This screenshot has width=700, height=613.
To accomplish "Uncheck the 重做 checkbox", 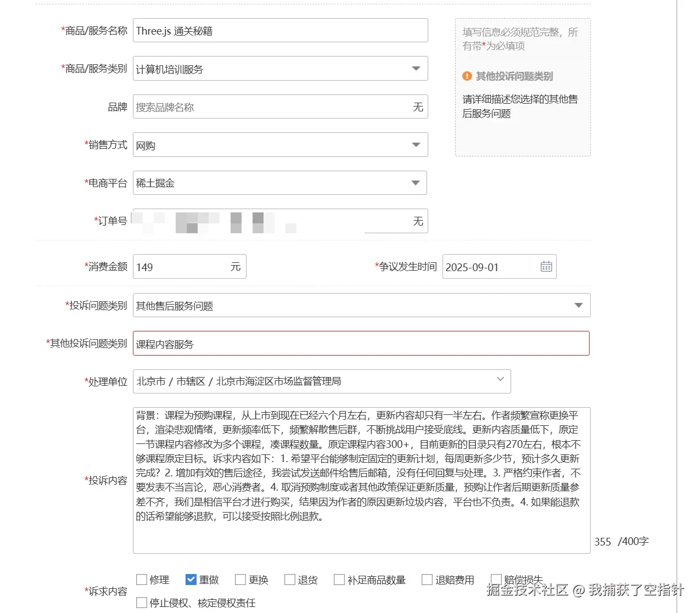I will [191, 580].
